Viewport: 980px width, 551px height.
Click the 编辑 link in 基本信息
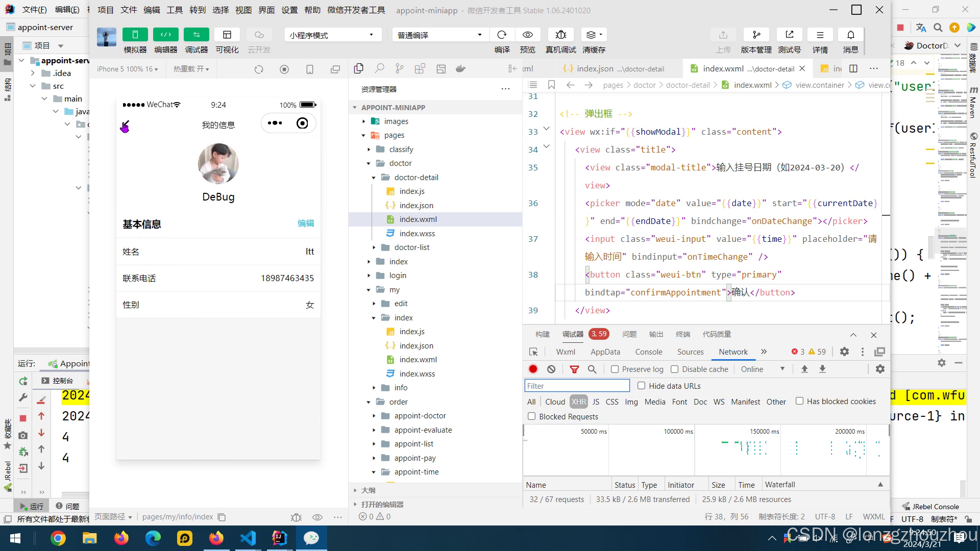[306, 223]
